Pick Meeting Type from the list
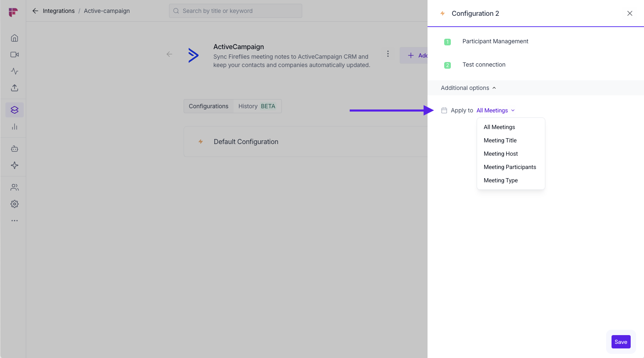Viewport: 644px width, 358px height. click(x=500, y=180)
